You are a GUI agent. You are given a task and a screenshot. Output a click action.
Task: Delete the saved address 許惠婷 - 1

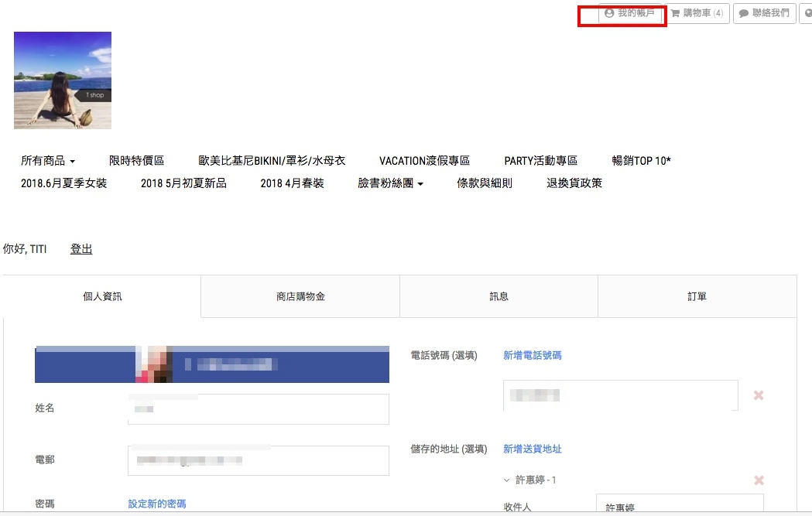click(759, 480)
